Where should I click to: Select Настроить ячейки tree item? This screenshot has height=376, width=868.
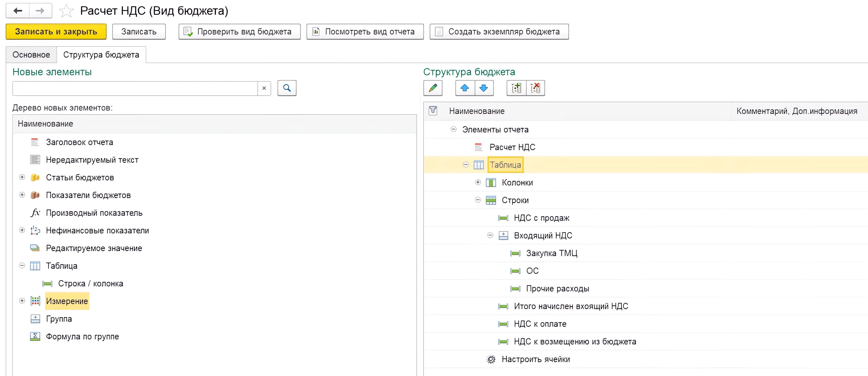(536, 359)
